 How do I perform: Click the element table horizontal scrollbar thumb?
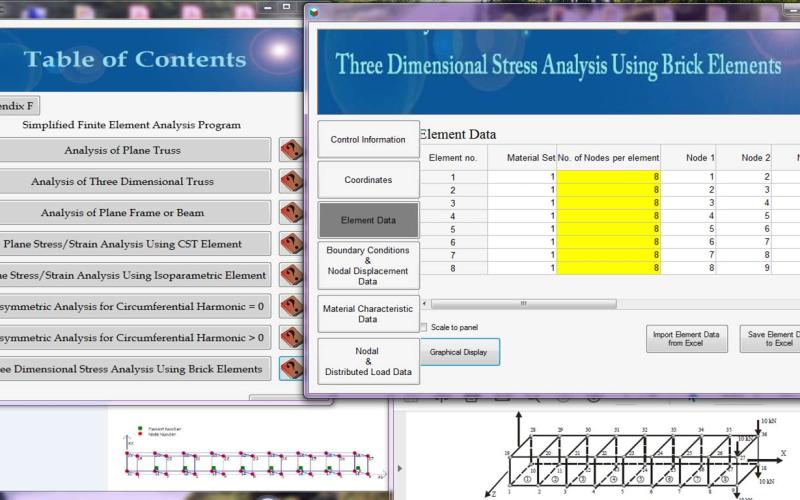523,304
